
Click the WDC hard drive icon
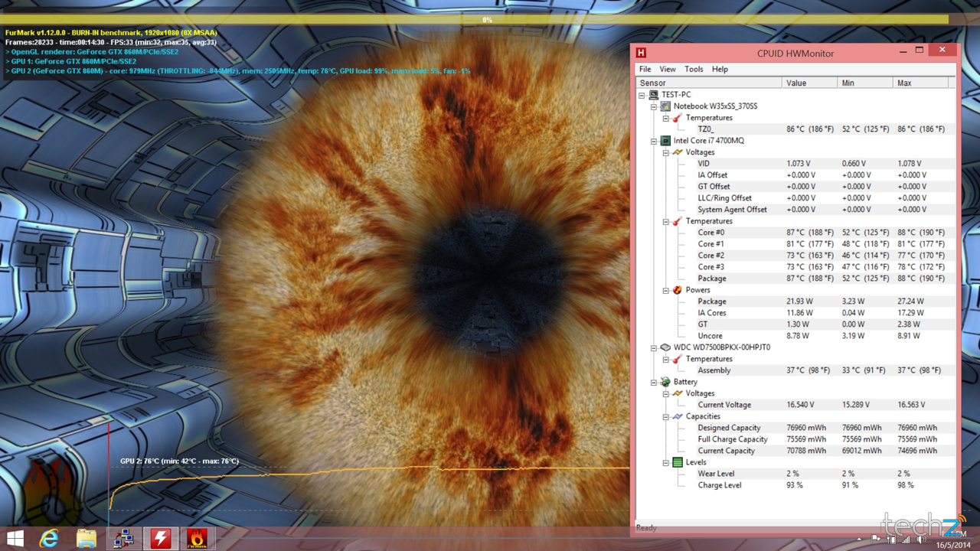[x=665, y=347]
